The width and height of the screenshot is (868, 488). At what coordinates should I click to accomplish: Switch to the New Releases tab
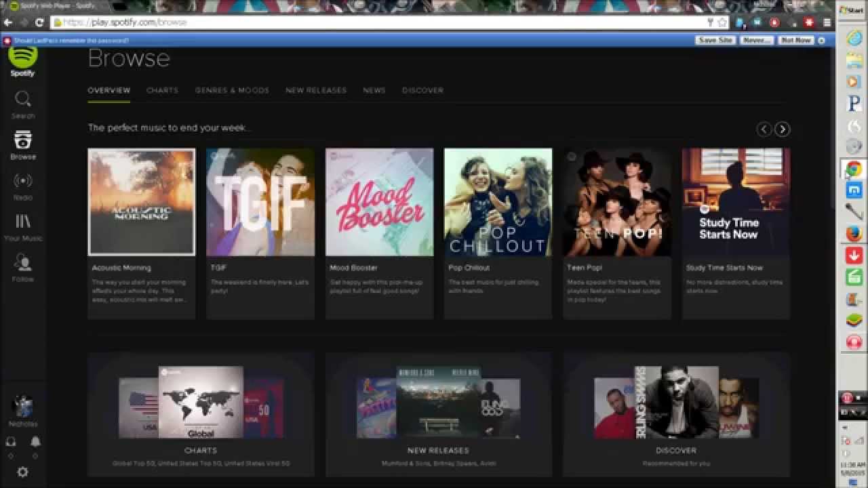tap(316, 90)
